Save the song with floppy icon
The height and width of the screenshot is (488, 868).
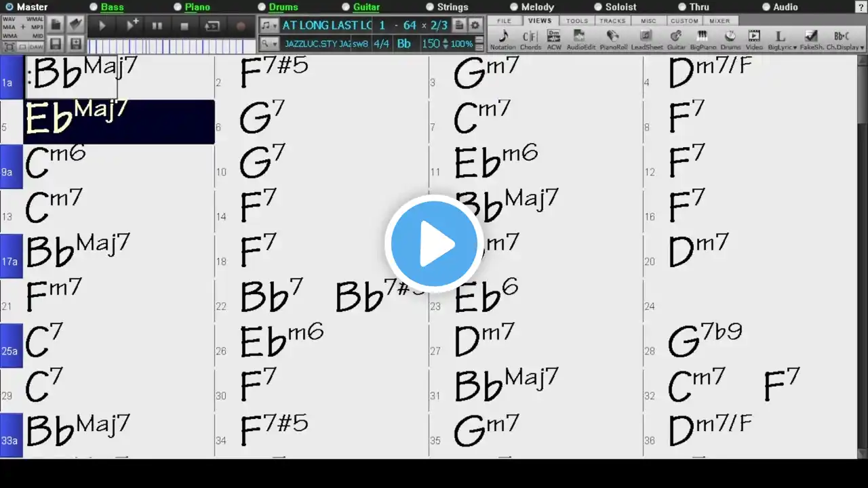(x=56, y=44)
